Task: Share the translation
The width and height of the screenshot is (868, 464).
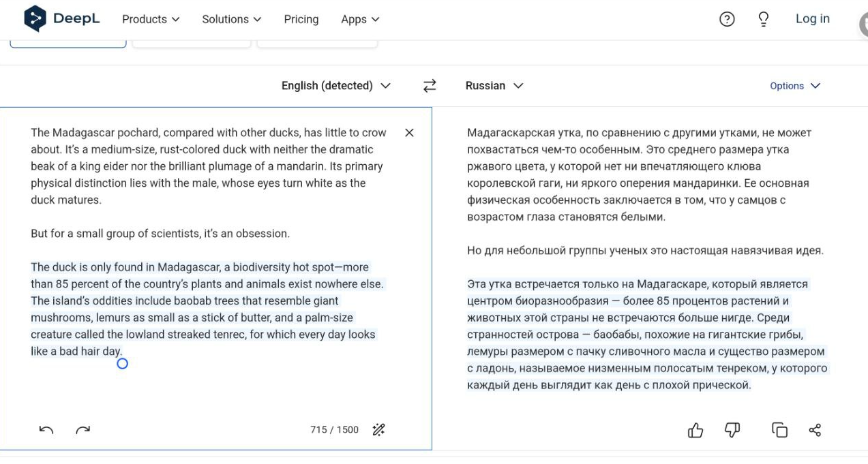Action: tap(815, 430)
